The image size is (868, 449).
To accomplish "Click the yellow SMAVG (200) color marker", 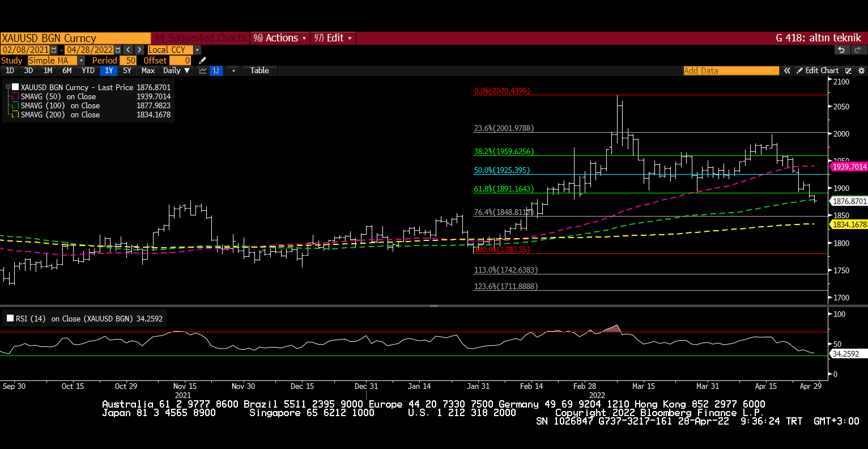I will click(15, 115).
